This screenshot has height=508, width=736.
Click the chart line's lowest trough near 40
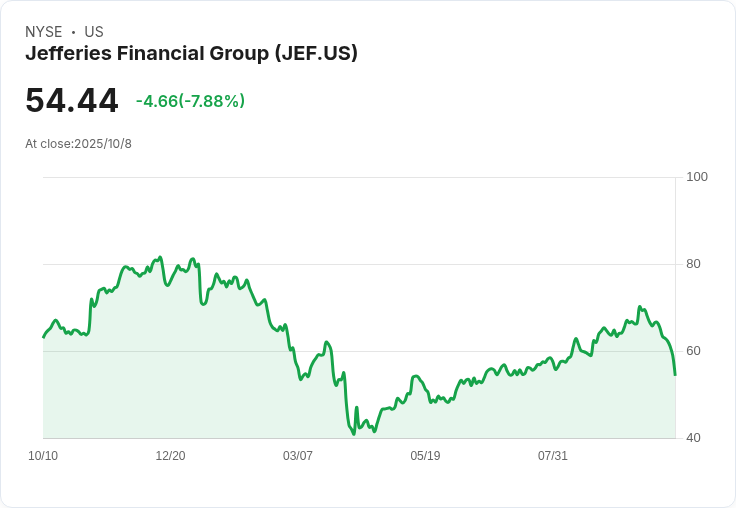(x=354, y=433)
